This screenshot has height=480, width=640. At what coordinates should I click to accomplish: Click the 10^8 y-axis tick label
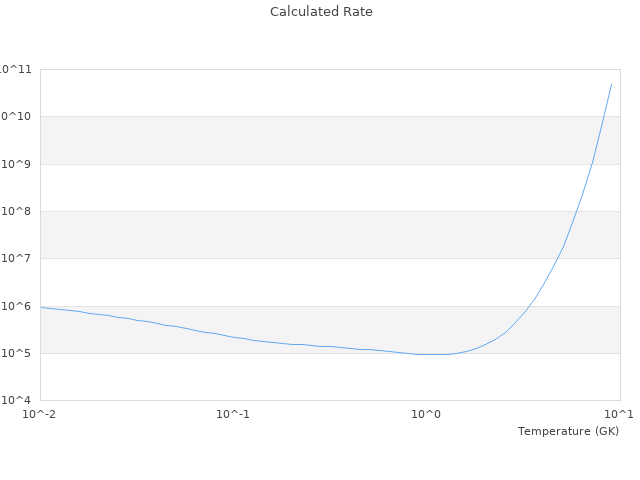tap(19, 211)
